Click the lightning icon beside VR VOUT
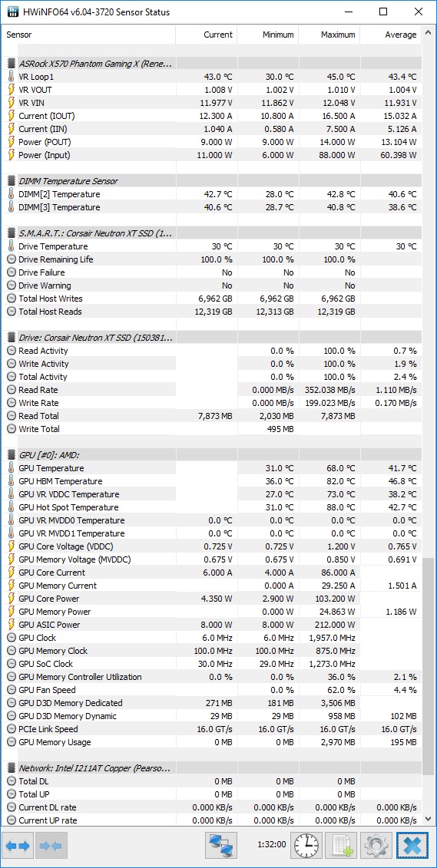The width and height of the screenshot is (437, 868). point(12,90)
